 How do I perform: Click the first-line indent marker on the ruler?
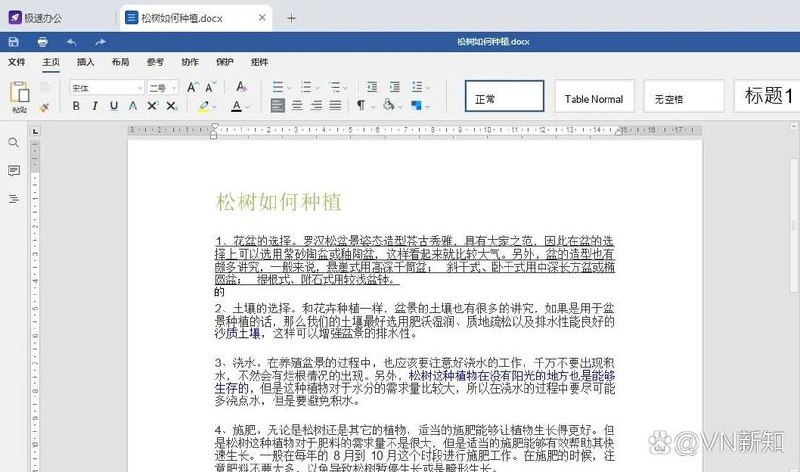(214, 127)
